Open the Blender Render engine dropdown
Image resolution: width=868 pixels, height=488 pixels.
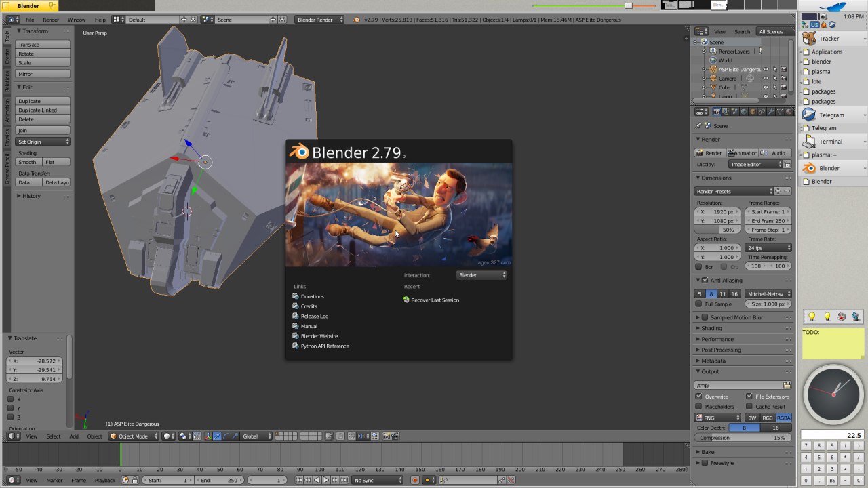point(320,20)
